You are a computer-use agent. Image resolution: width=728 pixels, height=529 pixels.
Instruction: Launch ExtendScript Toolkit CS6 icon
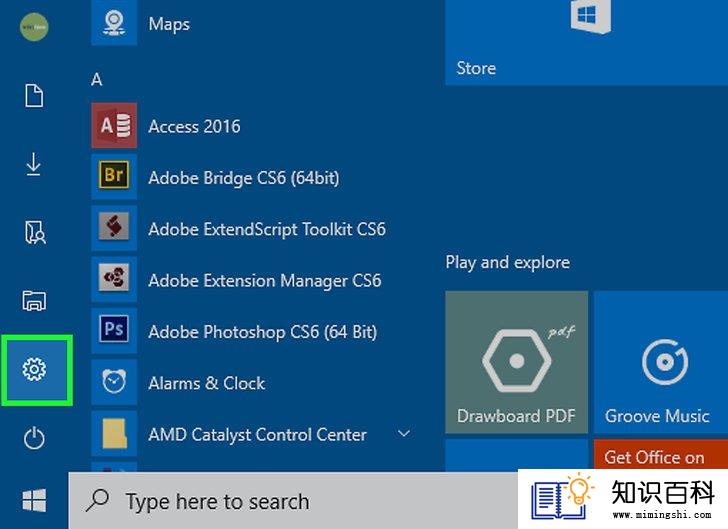point(114,228)
